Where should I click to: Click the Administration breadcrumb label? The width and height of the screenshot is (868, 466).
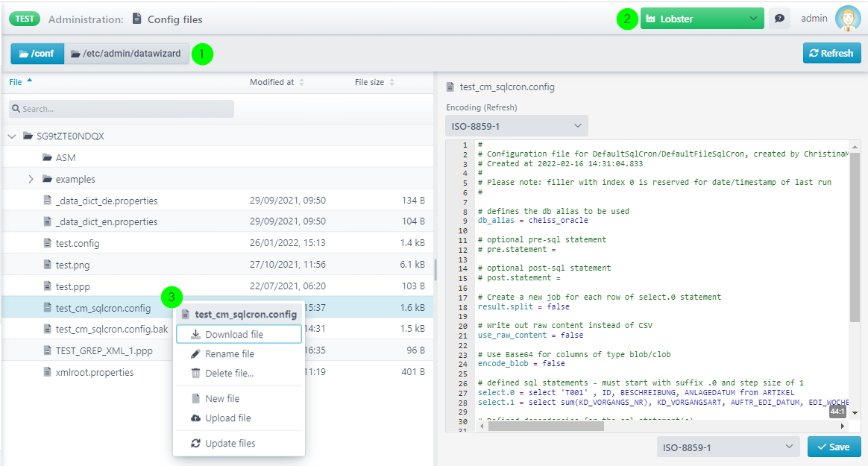[x=86, y=19]
